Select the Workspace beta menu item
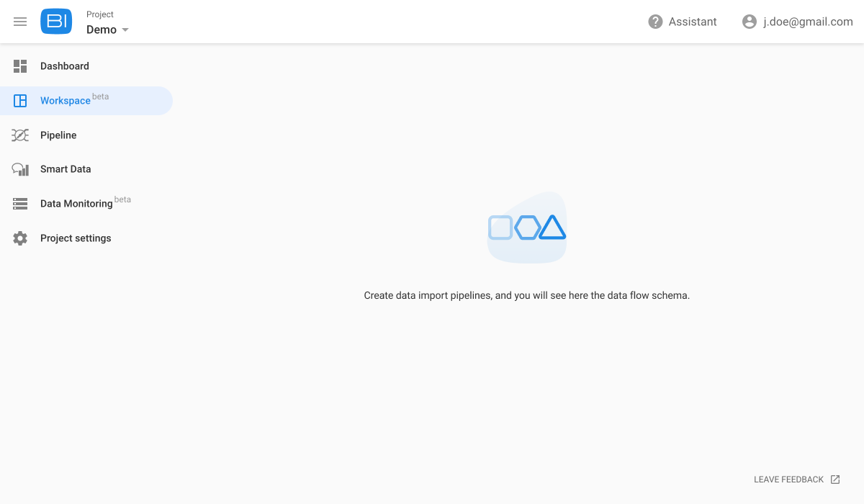This screenshot has width=864, height=504. 86,101
